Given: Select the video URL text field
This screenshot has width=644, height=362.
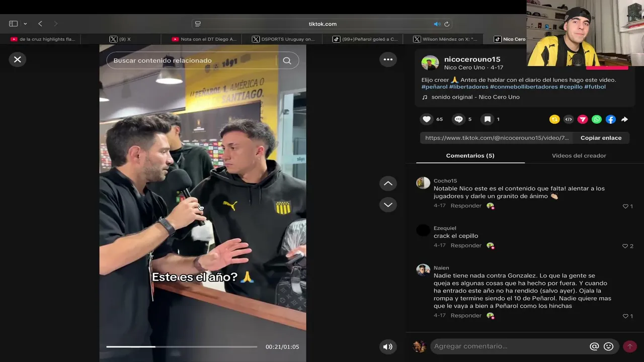Looking at the screenshot, I should pos(497,138).
